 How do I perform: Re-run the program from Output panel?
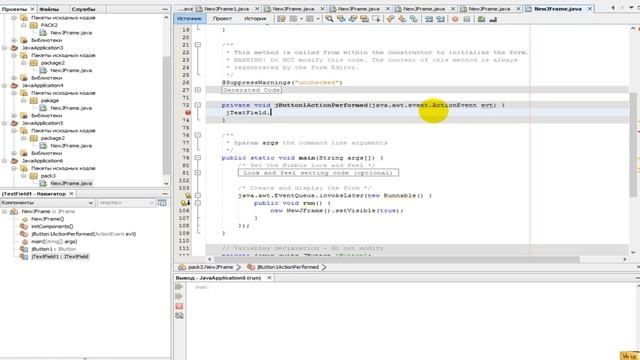179,287
